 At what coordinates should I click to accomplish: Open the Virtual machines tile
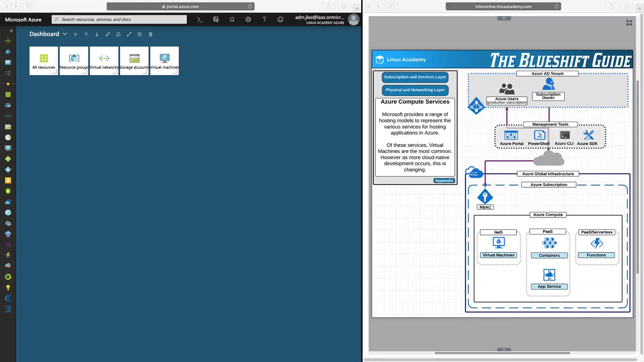point(164,61)
